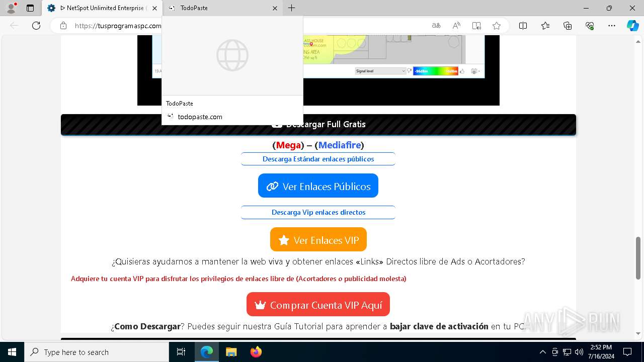Open Task View from the taskbar
The image size is (644, 362).
pyautogui.click(x=181, y=352)
